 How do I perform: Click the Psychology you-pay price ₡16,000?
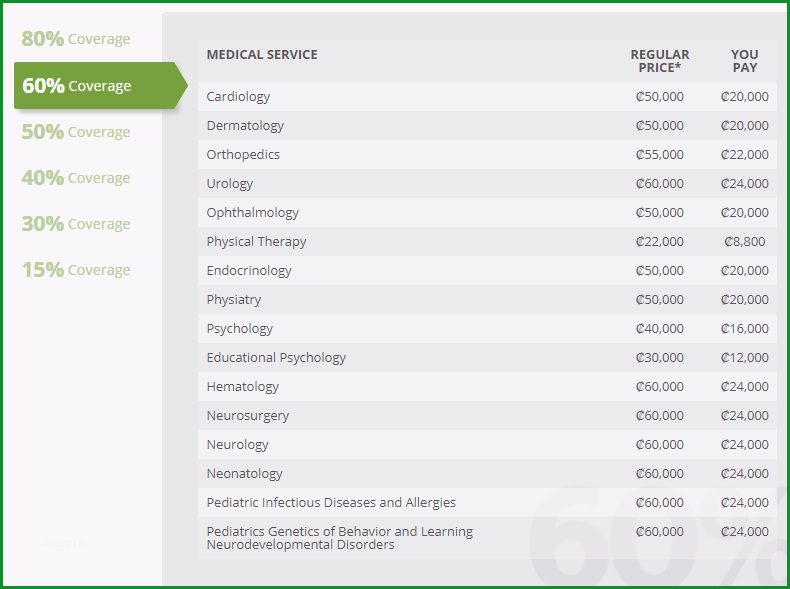coord(745,329)
